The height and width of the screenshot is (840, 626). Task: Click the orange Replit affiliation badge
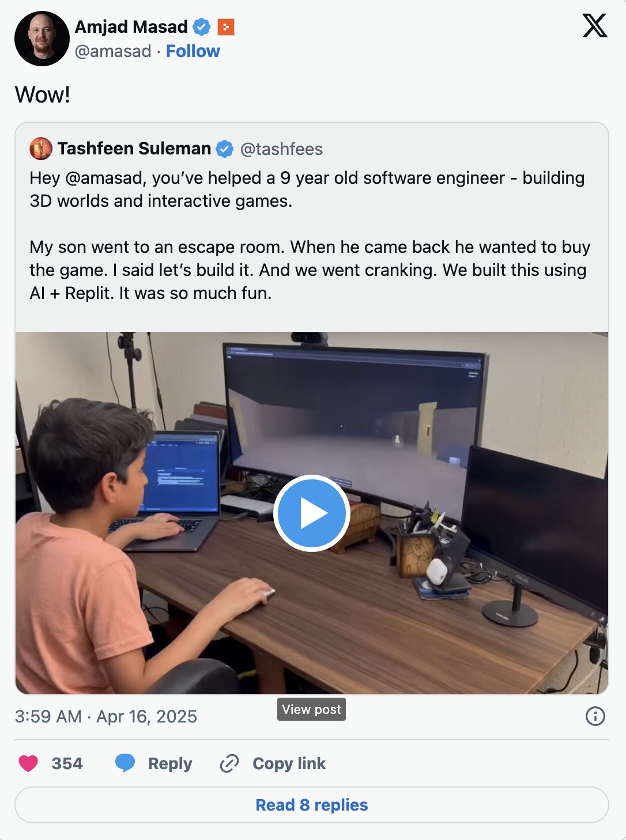226,27
